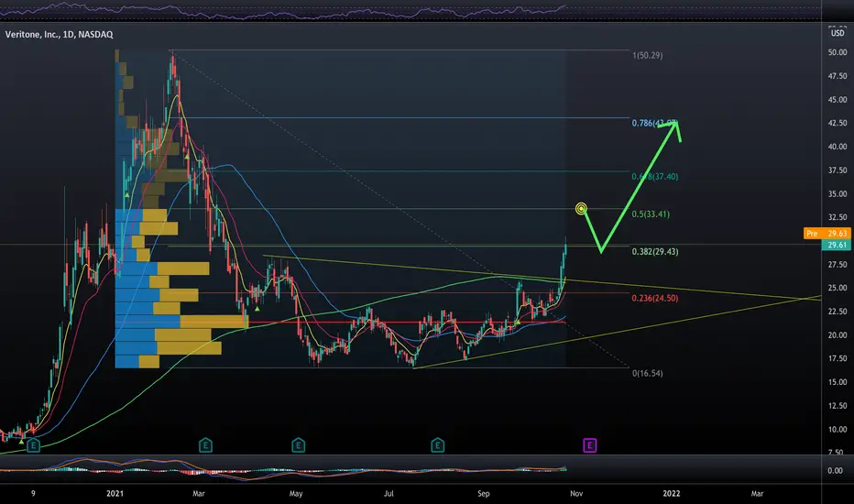Select the orange Pre 29.63 price tag
This screenshot has height=504, width=854.
(827, 233)
